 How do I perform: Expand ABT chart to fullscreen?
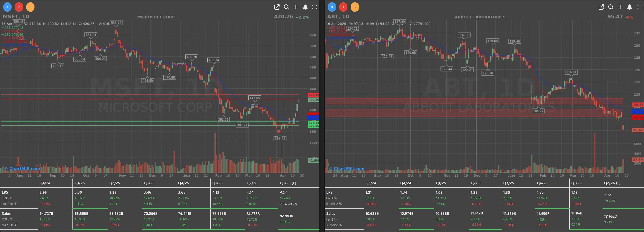pyautogui.click(x=639, y=7)
